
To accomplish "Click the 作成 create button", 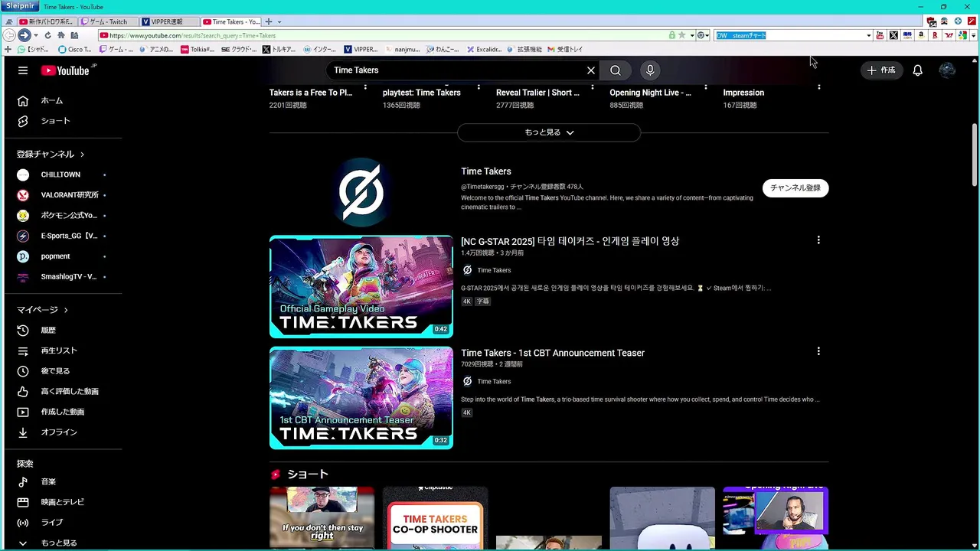I will click(881, 70).
